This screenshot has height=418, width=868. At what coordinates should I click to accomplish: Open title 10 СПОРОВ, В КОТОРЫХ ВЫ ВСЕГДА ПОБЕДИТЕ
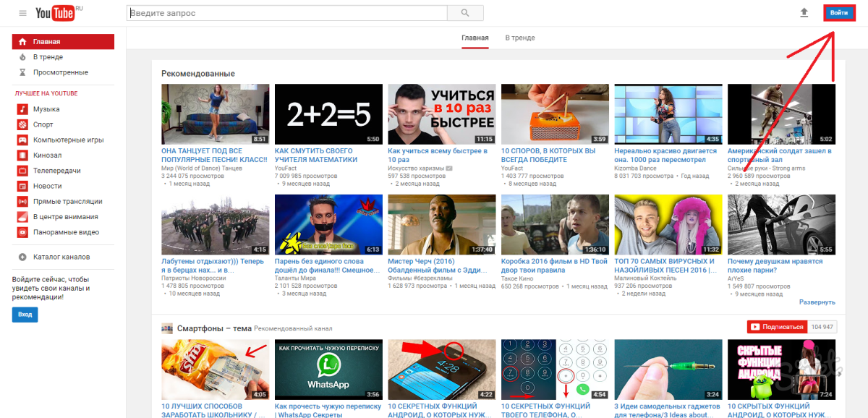click(x=548, y=155)
